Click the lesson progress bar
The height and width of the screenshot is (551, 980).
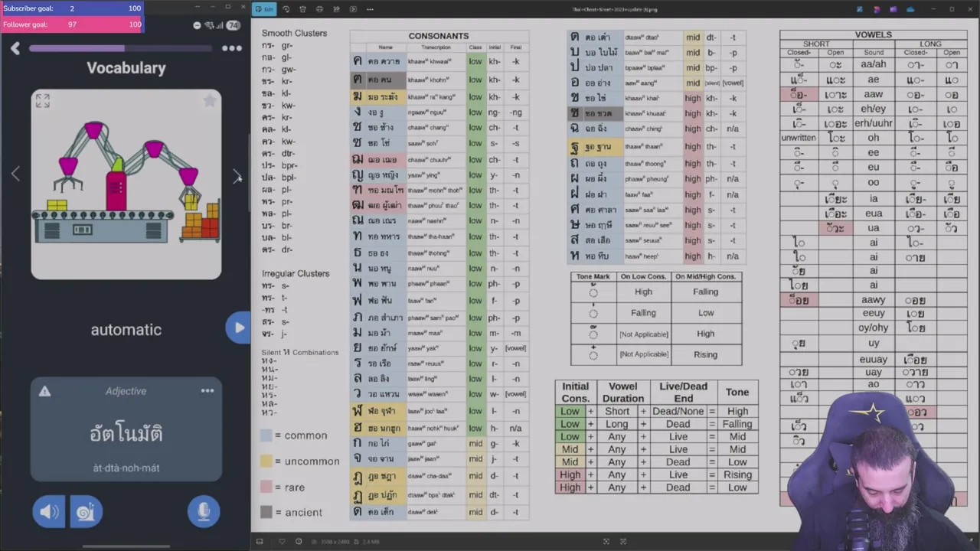pyautogui.click(x=120, y=48)
